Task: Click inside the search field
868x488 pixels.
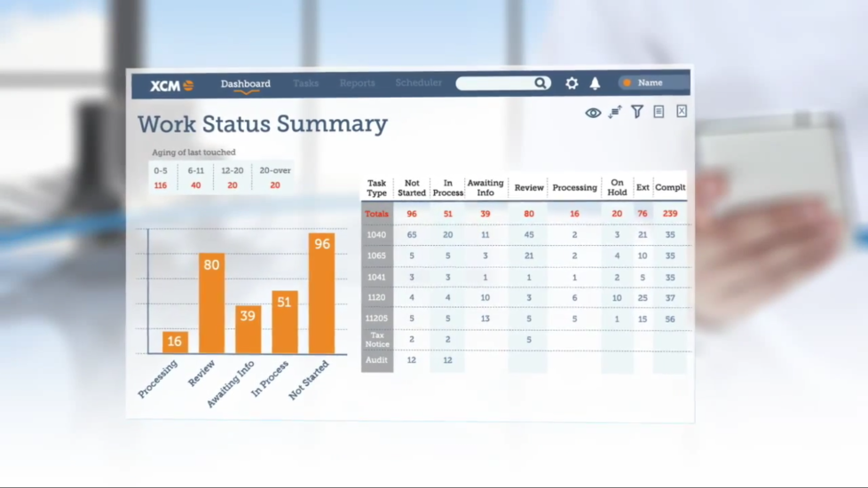Action: (x=493, y=83)
